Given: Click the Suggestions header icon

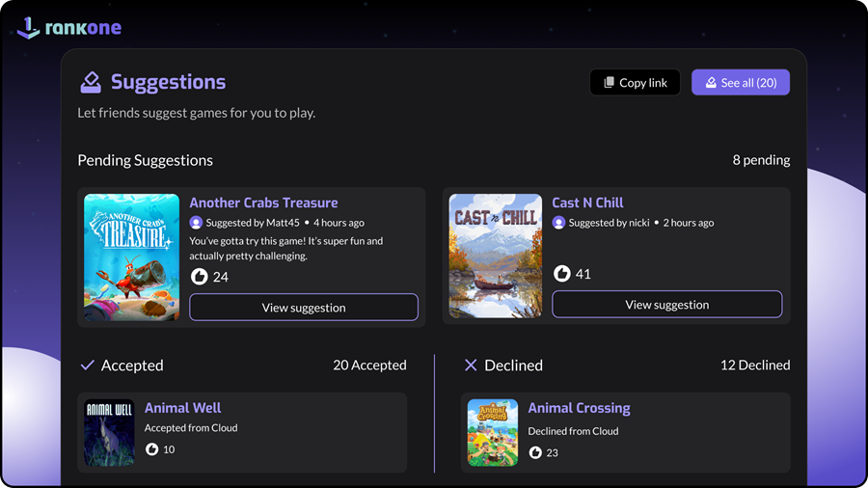Looking at the screenshot, I should point(91,82).
